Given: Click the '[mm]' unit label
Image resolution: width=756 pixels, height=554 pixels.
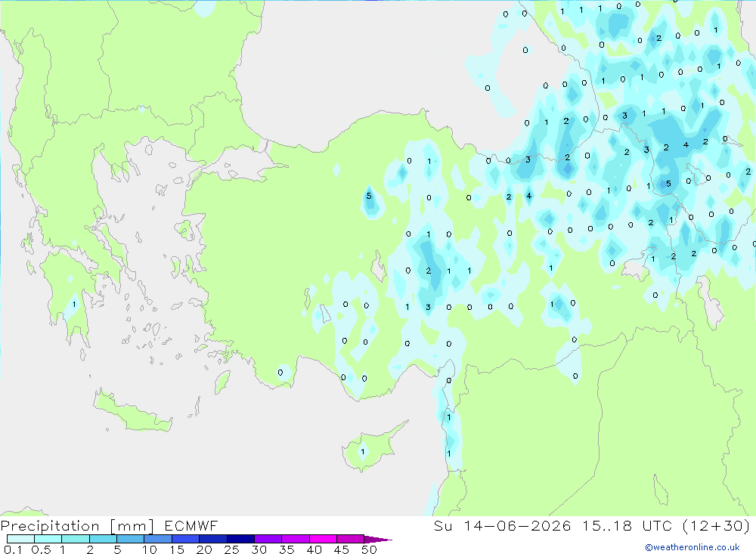Looking at the screenshot, I should pyautogui.click(x=132, y=526).
